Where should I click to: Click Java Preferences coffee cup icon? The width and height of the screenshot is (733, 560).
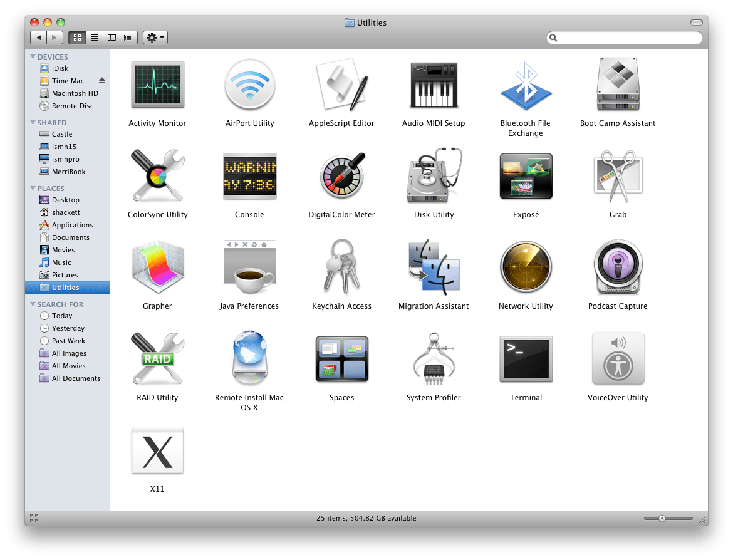[x=249, y=267]
